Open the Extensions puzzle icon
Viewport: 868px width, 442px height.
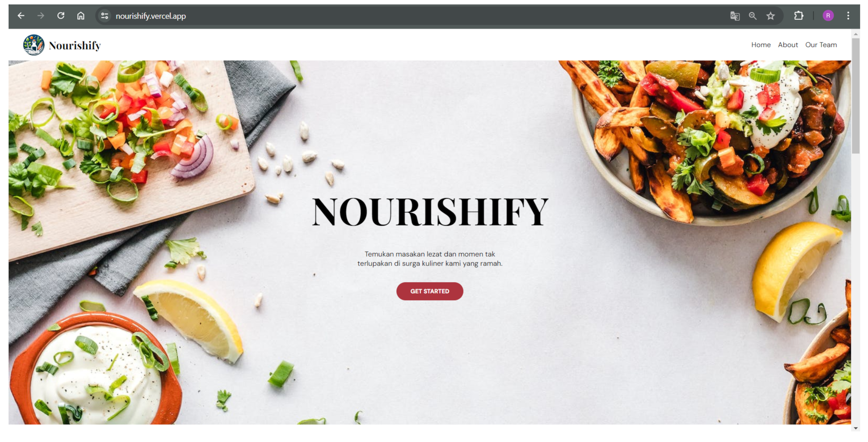pos(799,16)
